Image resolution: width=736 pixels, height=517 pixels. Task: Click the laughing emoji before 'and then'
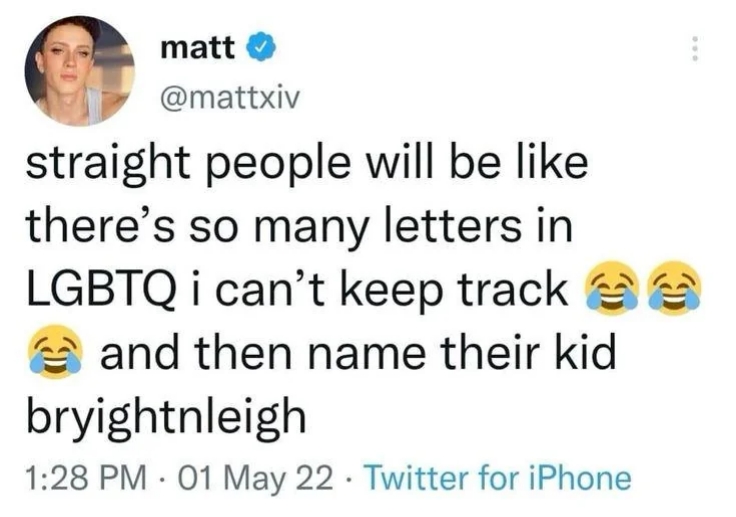(x=56, y=352)
